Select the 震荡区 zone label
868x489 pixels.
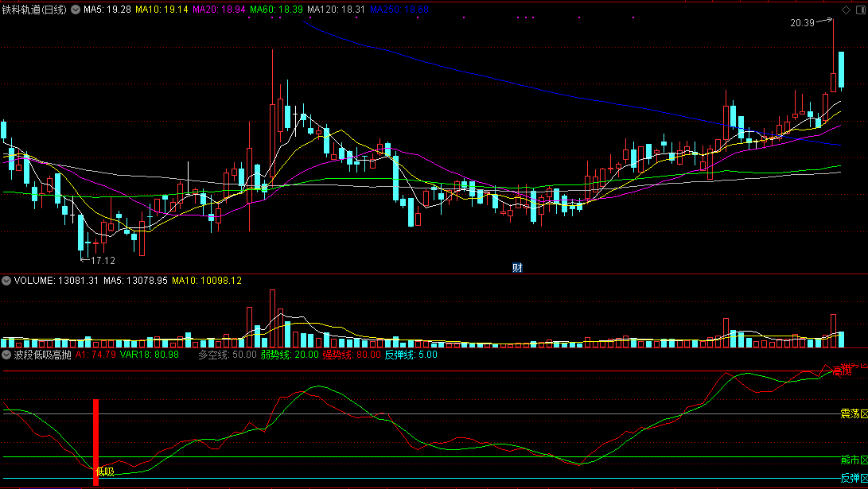854,413
